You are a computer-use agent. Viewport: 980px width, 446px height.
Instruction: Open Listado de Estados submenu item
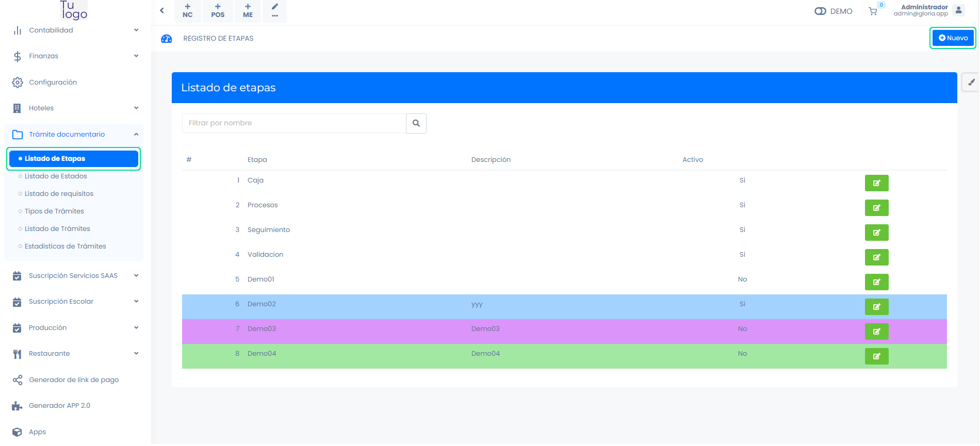tap(56, 176)
